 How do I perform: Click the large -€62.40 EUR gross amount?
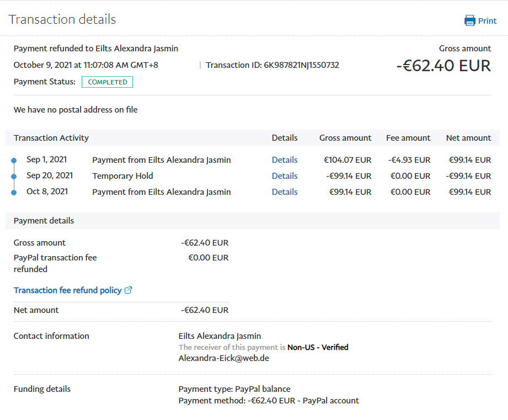[x=443, y=66]
